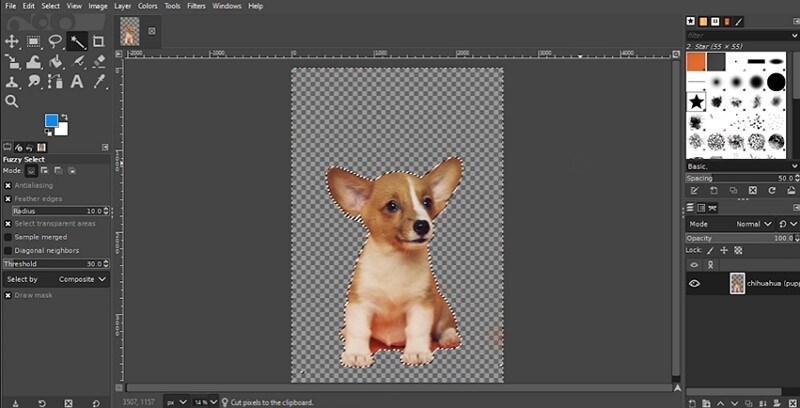The image size is (800, 408).
Task: Select the Crop tool
Action: click(99, 41)
